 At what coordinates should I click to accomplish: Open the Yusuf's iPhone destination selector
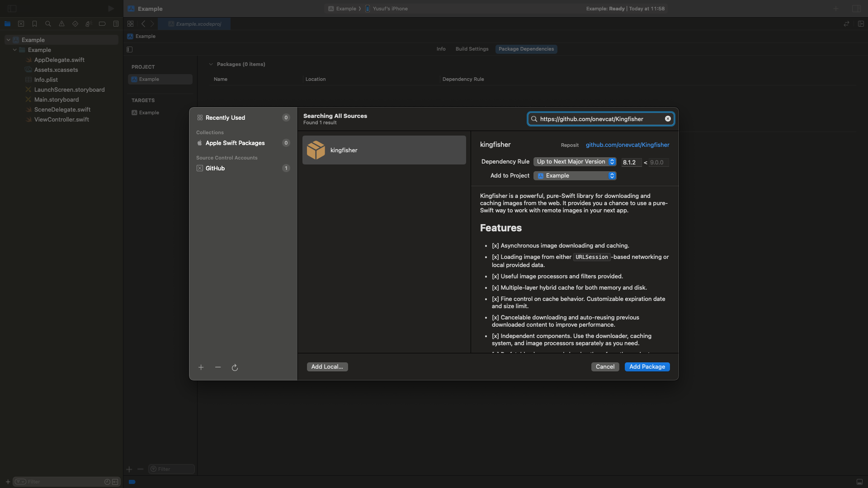point(387,9)
